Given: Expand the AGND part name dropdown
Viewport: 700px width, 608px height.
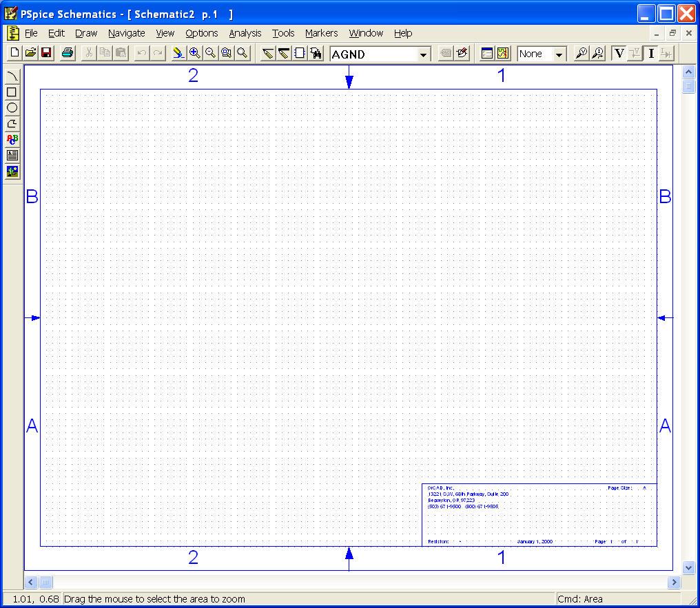Looking at the screenshot, I should 424,54.
